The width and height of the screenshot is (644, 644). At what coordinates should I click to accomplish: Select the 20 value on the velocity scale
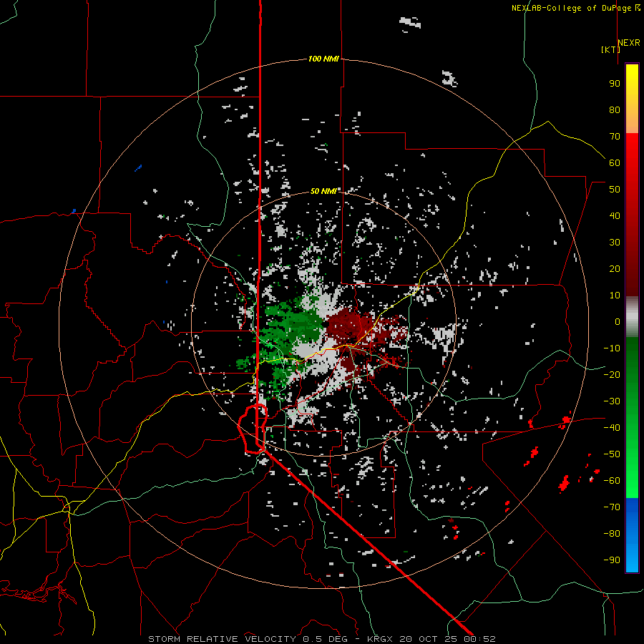pyautogui.click(x=615, y=268)
